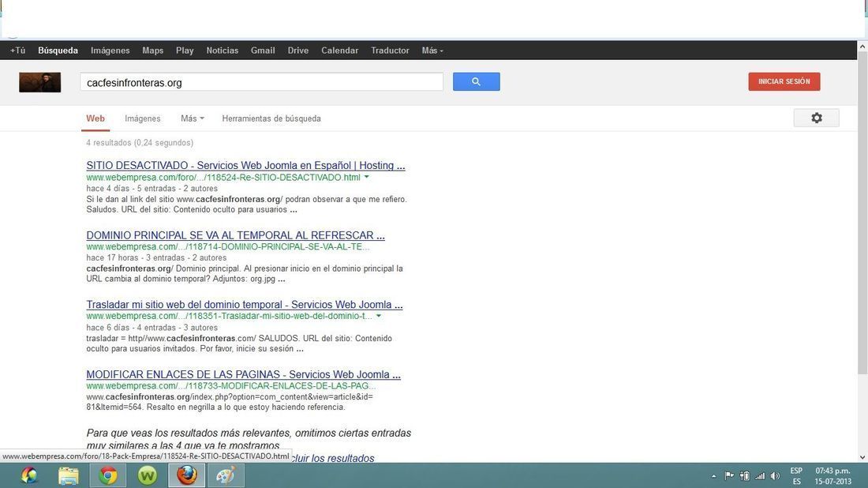
Task: Open Imágenes in the black top bar
Action: point(110,51)
